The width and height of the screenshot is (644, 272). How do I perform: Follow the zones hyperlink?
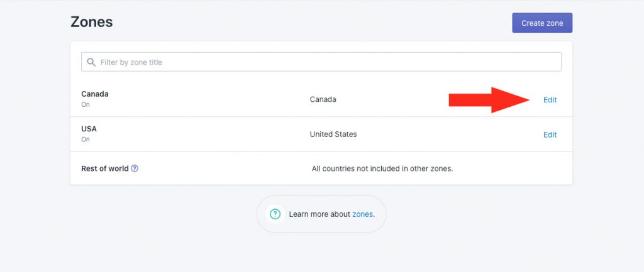[x=362, y=214]
